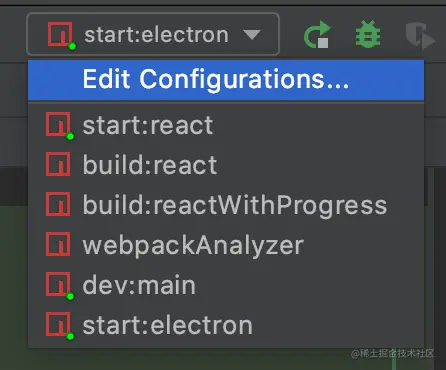The image size is (446, 370).
Task: Switch to the dev:main configuration
Action: pos(226,285)
